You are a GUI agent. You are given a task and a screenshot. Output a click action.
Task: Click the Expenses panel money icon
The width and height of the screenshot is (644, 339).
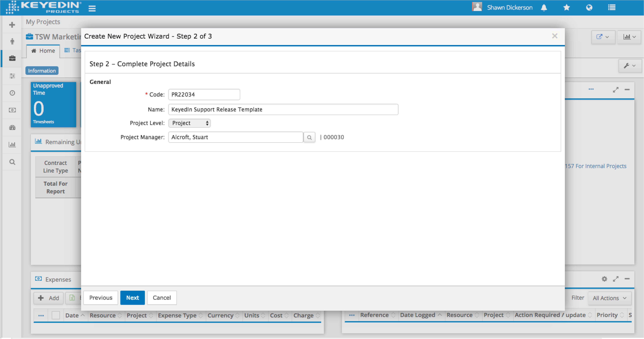(x=39, y=279)
